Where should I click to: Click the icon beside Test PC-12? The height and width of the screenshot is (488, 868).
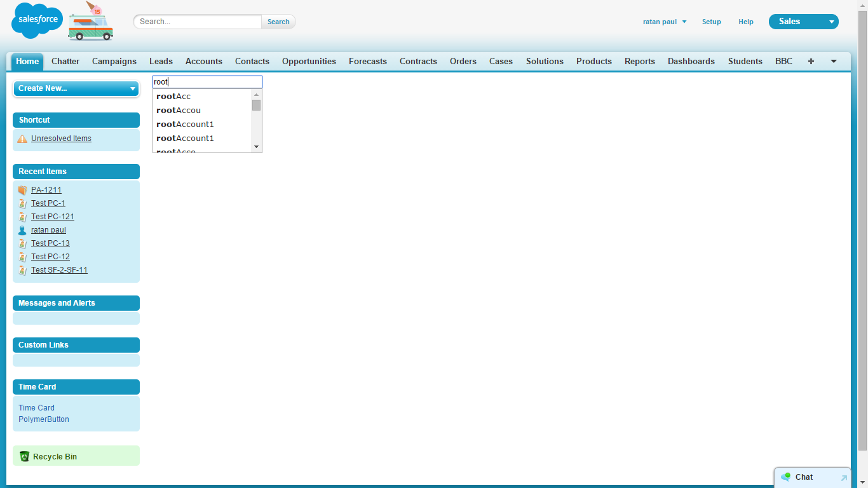click(22, 257)
